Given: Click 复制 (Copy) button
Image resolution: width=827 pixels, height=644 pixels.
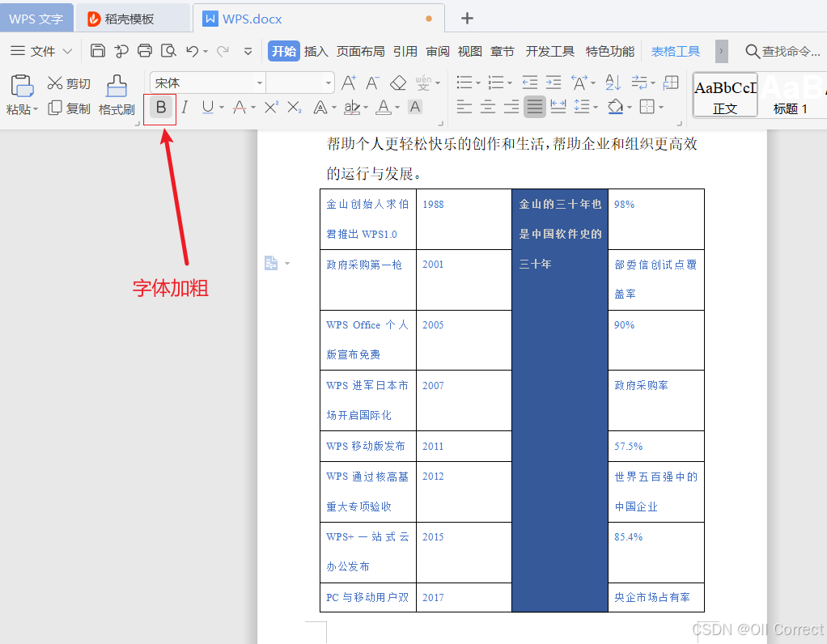Looking at the screenshot, I should pos(69,108).
